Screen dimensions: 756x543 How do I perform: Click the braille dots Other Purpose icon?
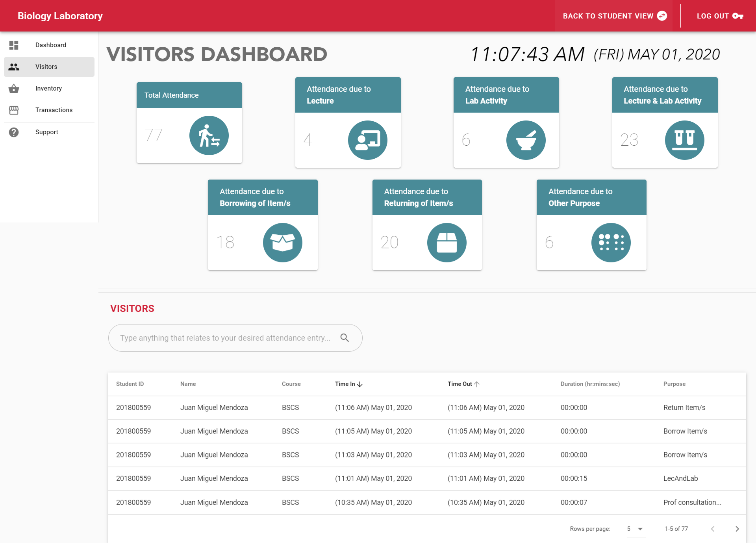[611, 243]
